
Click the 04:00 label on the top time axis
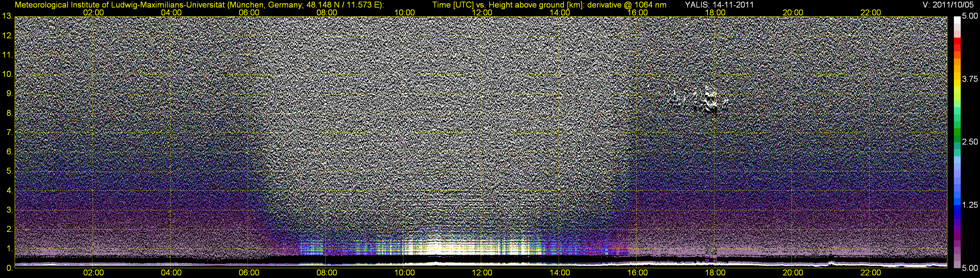point(171,12)
